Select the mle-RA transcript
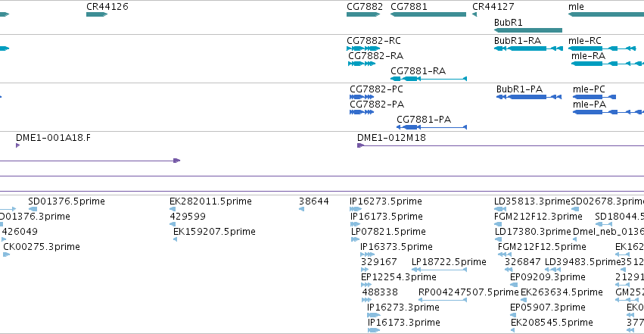Image resolution: width=644 pixels, height=334 pixels. point(608,64)
